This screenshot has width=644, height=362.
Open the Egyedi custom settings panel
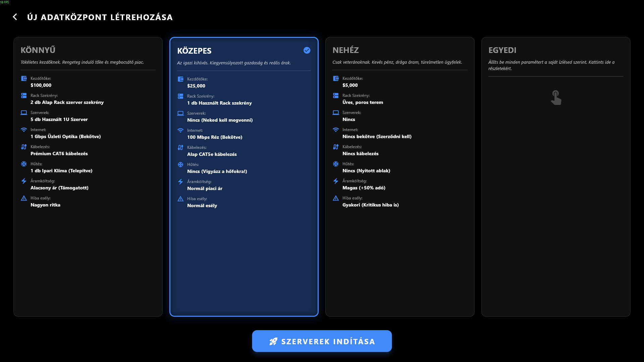[556, 177]
